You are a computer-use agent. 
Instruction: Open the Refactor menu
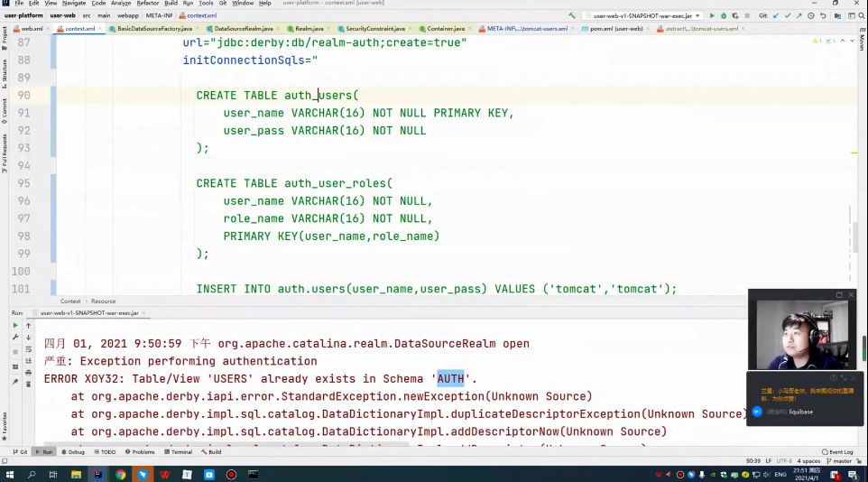[147, 4]
